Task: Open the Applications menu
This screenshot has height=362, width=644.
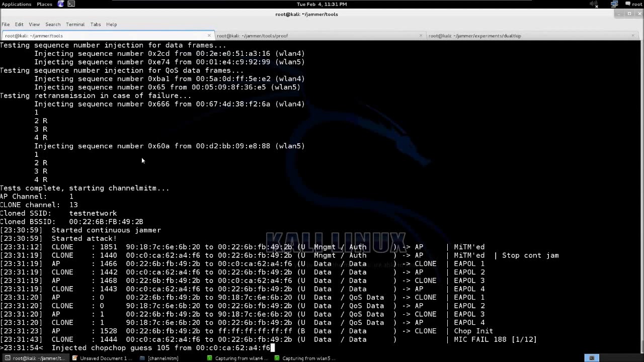Action: pos(16,4)
